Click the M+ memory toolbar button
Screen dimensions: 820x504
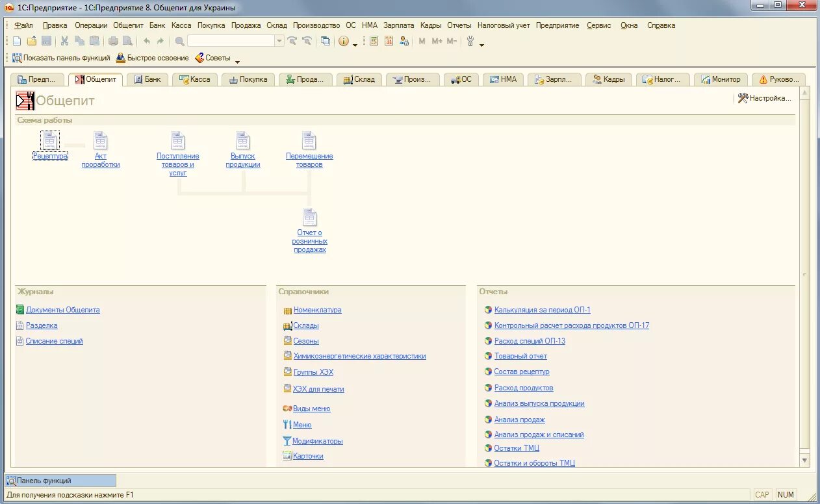[x=437, y=41]
